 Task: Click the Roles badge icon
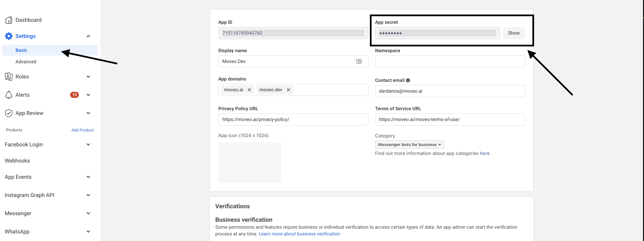[x=9, y=77]
